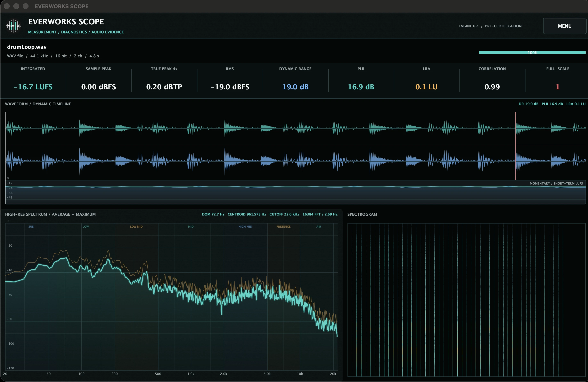Click the DR 19.0 dB readout above the waveform

tap(528, 104)
